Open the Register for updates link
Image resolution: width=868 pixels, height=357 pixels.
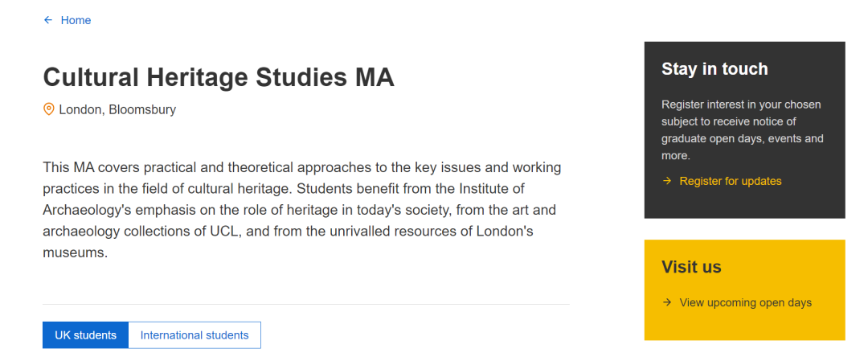pos(730,181)
